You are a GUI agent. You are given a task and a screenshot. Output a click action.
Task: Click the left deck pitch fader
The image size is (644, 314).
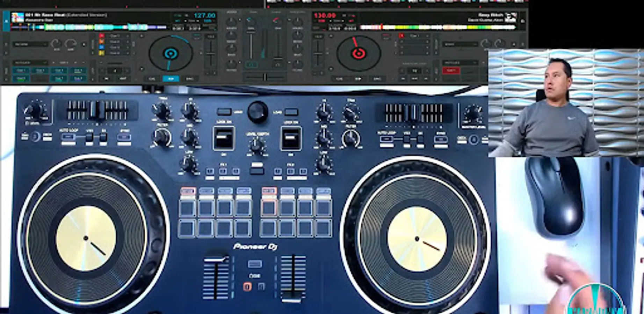(x=211, y=54)
